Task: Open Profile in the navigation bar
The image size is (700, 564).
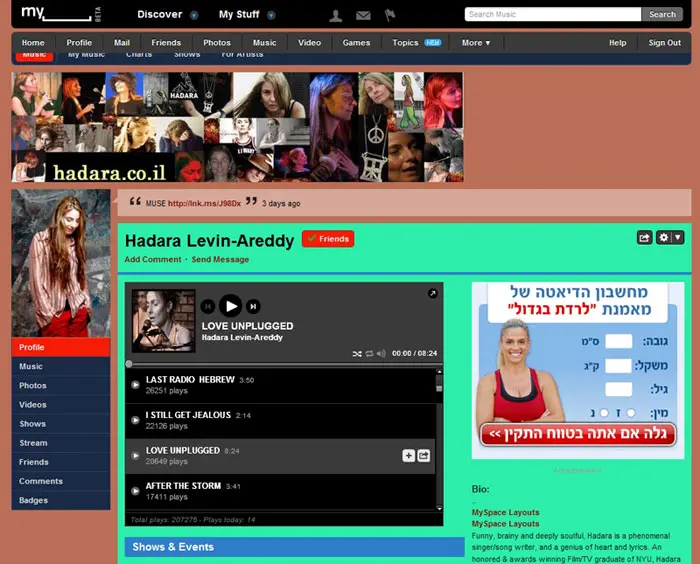Action: coord(79,43)
